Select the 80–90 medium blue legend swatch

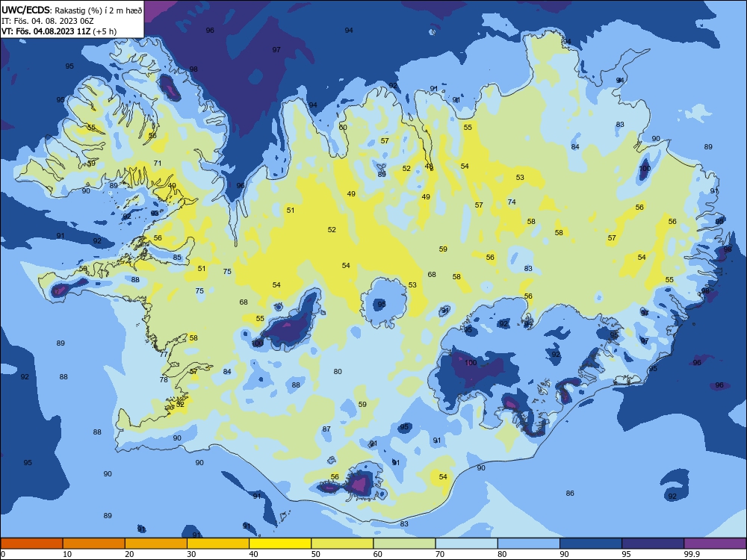pyautogui.click(x=529, y=544)
